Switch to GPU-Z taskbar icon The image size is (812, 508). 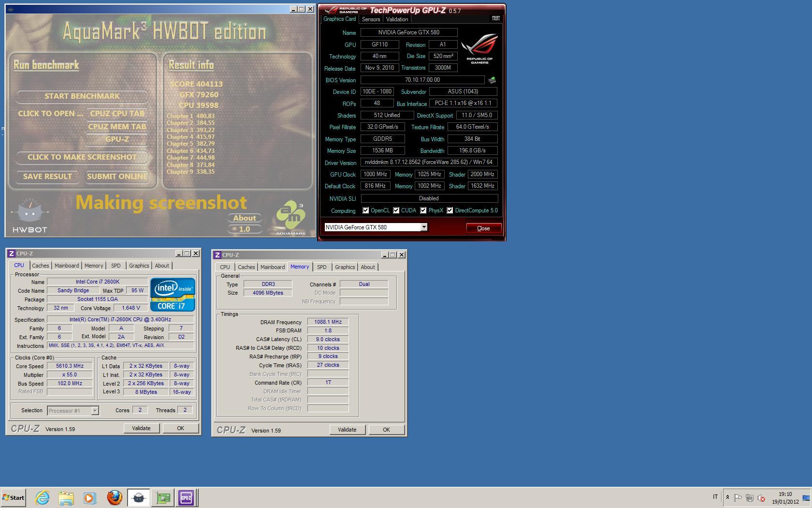click(163, 497)
